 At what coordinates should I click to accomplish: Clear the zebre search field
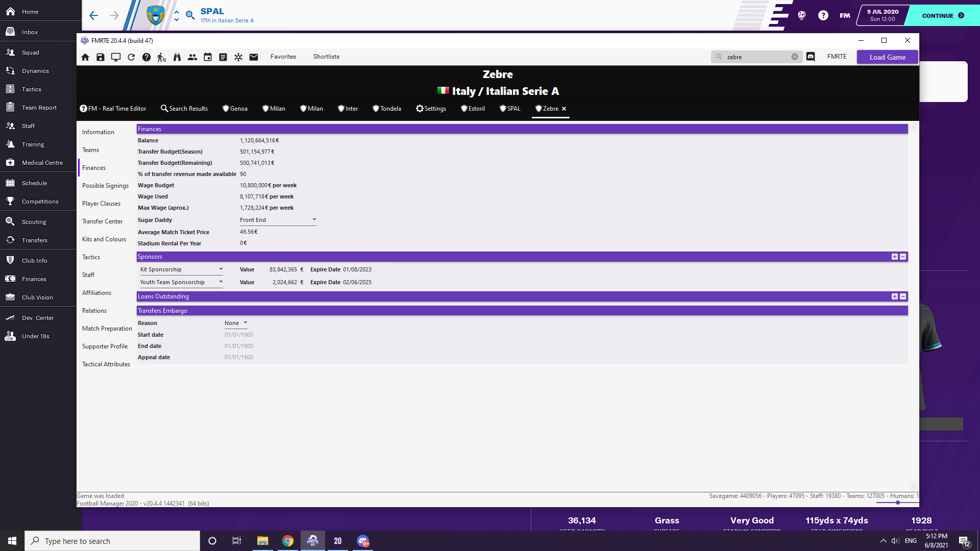[795, 57]
